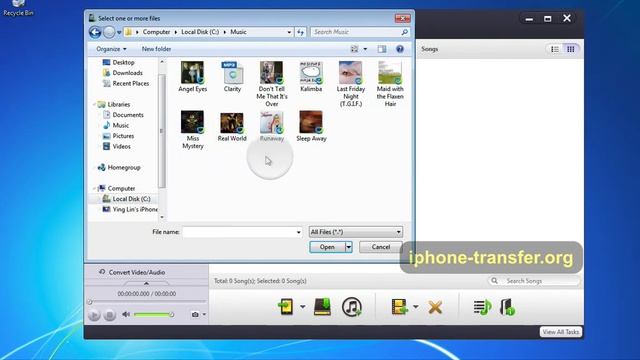640x360 pixels.
Task: Click the Open button
Action: click(327, 247)
